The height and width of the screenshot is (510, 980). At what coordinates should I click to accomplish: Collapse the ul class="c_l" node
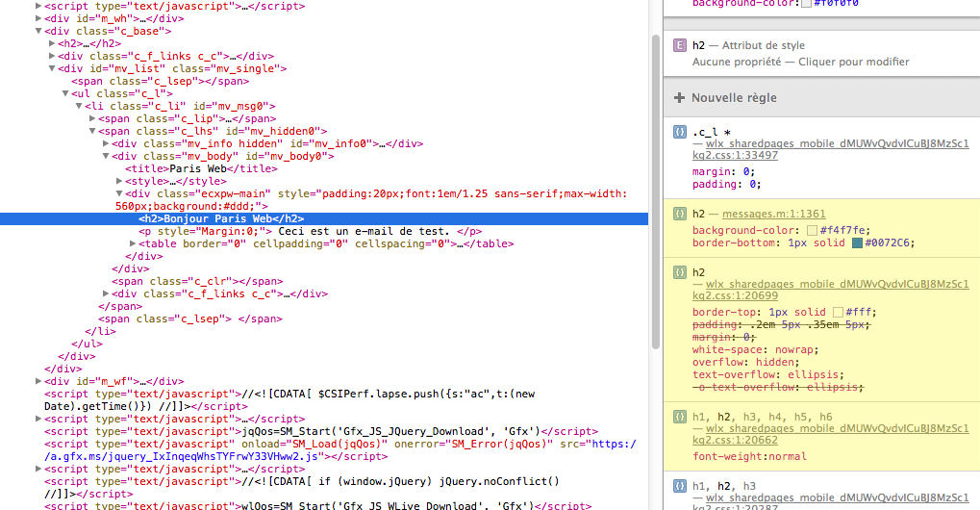coord(65,93)
